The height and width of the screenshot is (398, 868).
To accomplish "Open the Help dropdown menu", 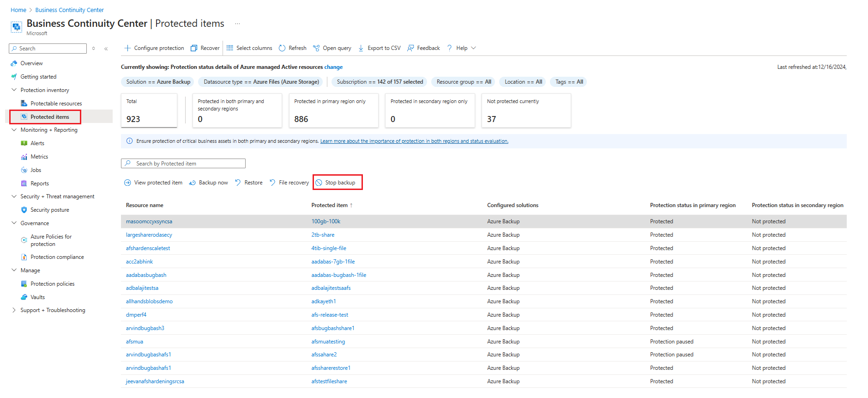I will (x=462, y=48).
